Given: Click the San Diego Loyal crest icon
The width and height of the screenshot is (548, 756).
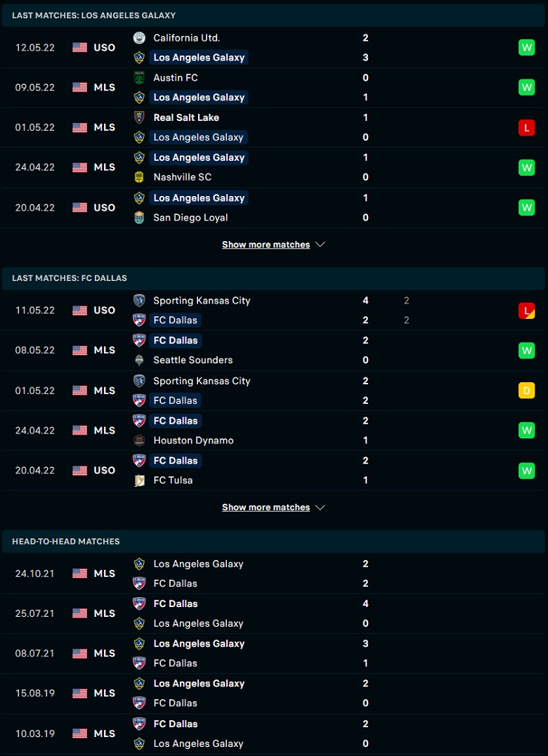Looking at the screenshot, I should point(139,217).
